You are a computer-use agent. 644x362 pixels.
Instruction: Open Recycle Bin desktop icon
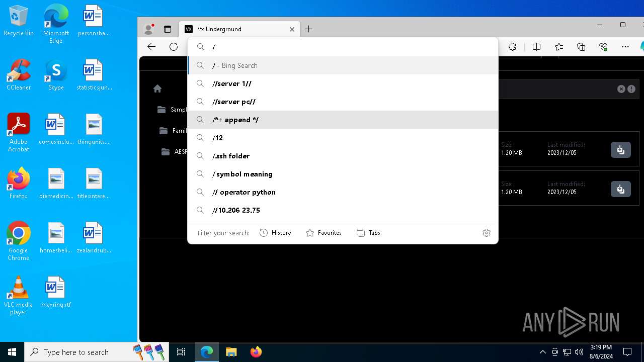pyautogui.click(x=19, y=21)
